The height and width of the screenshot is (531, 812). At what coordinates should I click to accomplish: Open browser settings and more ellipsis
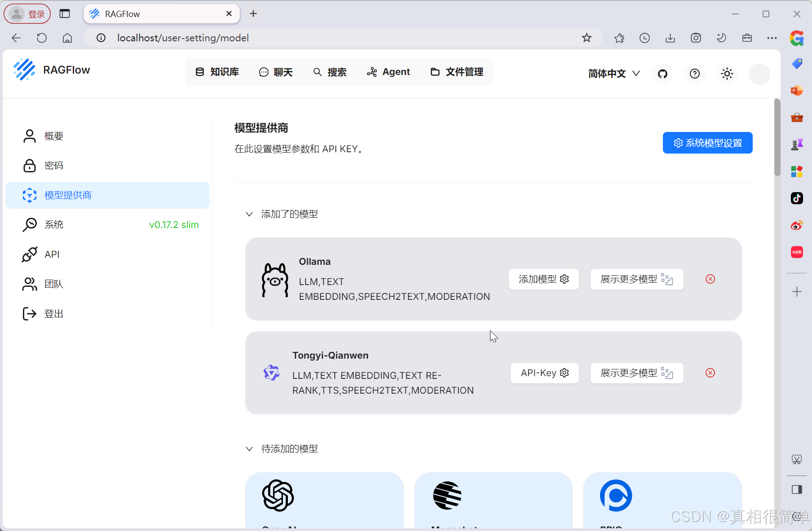point(772,38)
